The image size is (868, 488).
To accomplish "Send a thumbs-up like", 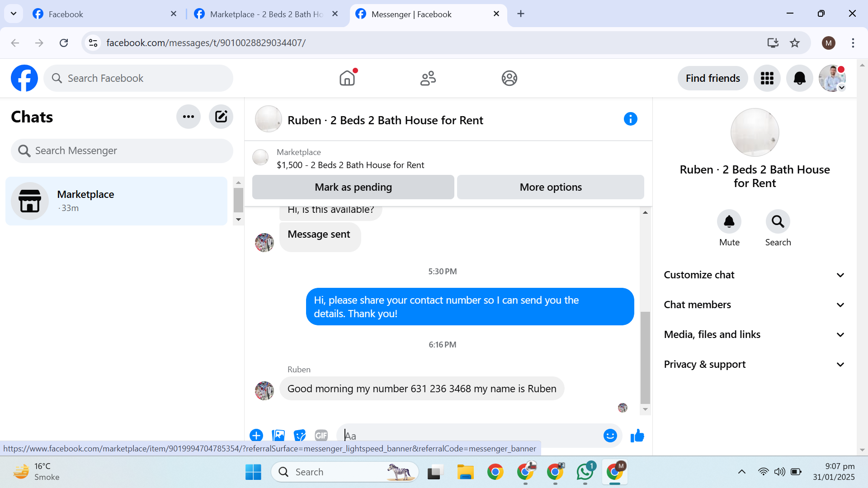I will coord(637,436).
